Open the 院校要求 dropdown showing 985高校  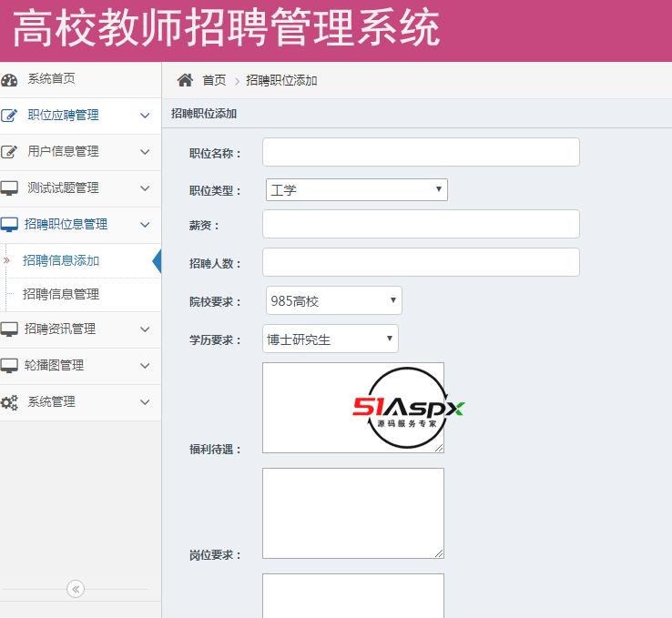[x=334, y=300]
